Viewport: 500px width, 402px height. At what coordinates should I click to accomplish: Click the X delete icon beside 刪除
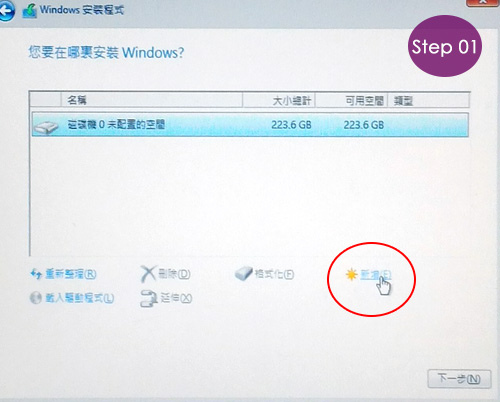pos(148,274)
